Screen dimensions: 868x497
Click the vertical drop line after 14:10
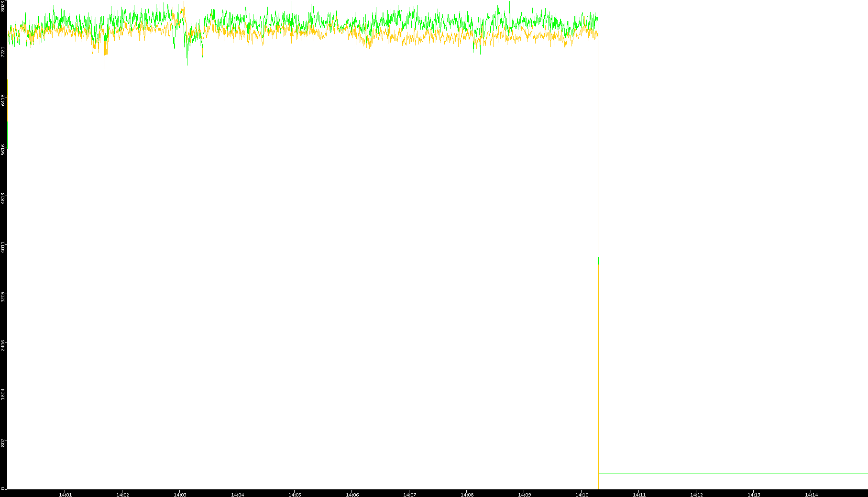(x=598, y=254)
